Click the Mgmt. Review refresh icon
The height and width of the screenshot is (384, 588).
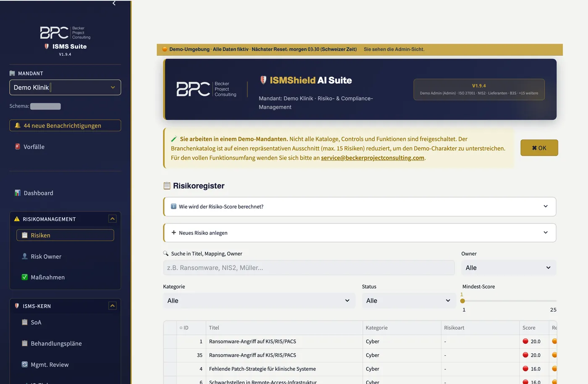click(25, 365)
